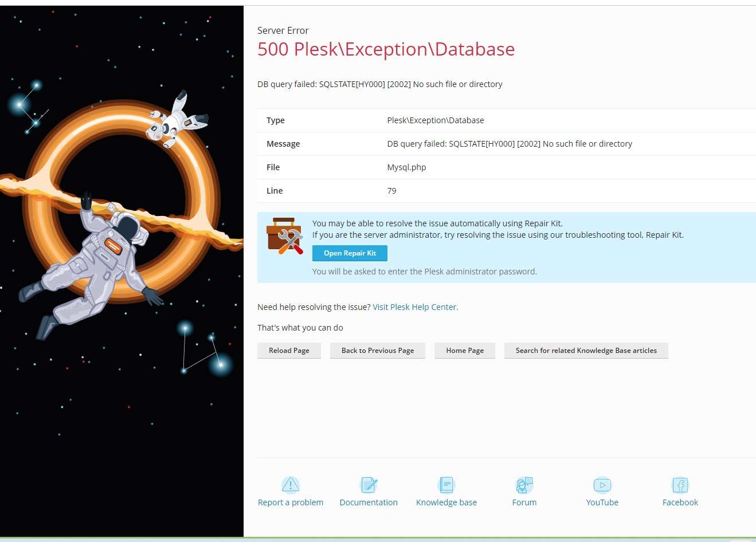Go back to previous page
756x542 pixels.
pyautogui.click(x=378, y=351)
